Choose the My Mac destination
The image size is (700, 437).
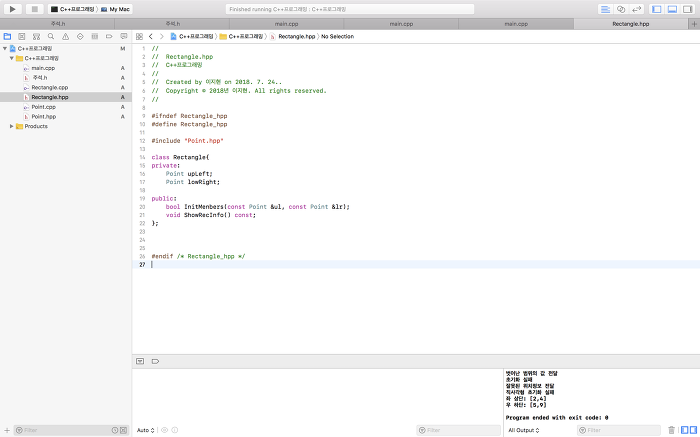tap(115, 9)
